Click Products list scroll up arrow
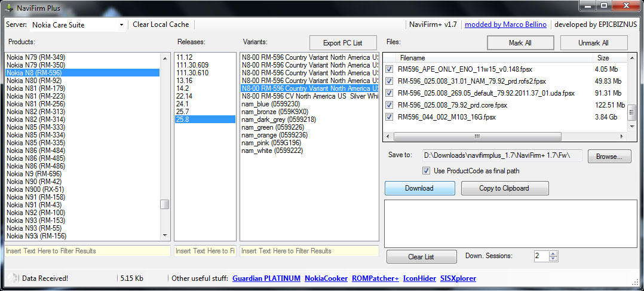This screenshot has height=291, width=644. 165,58
